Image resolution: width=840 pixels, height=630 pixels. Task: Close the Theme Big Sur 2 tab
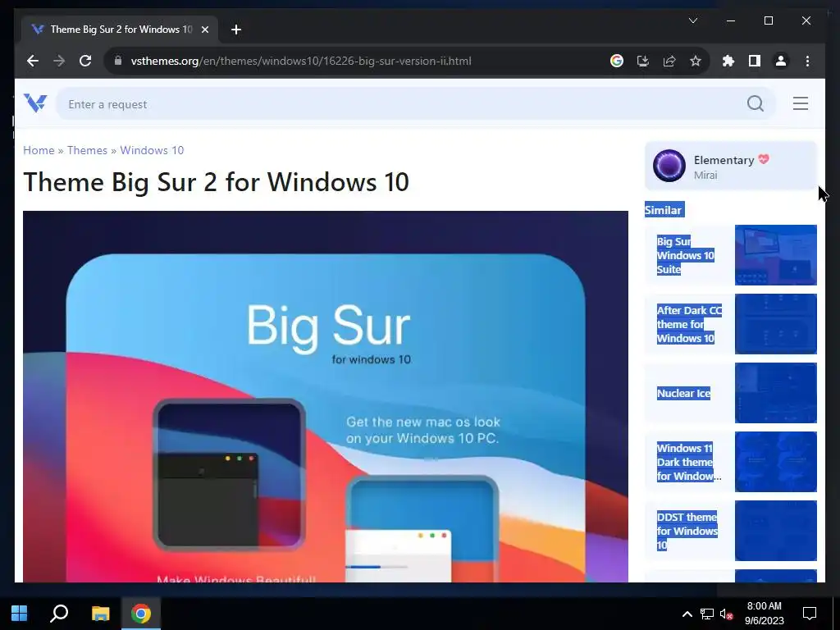(204, 30)
